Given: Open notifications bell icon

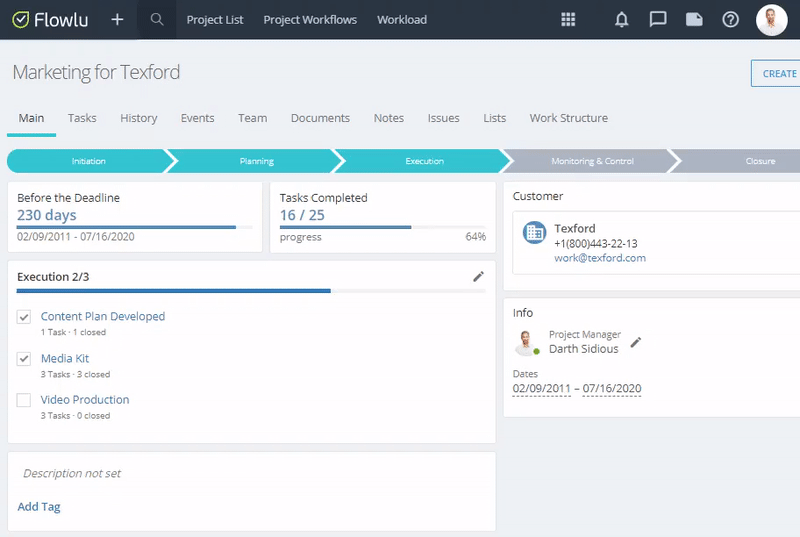Looking at the screenshot, I should (x=622, y=19).
